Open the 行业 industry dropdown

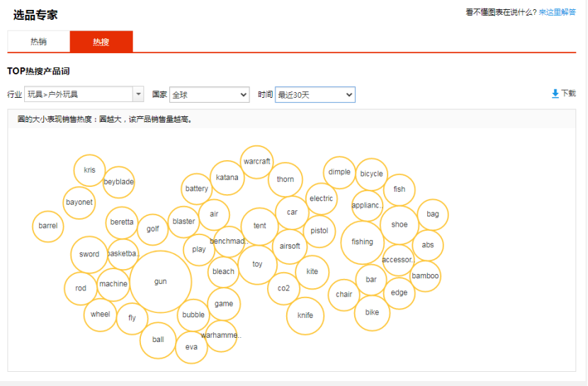click(x=84, y=94)
